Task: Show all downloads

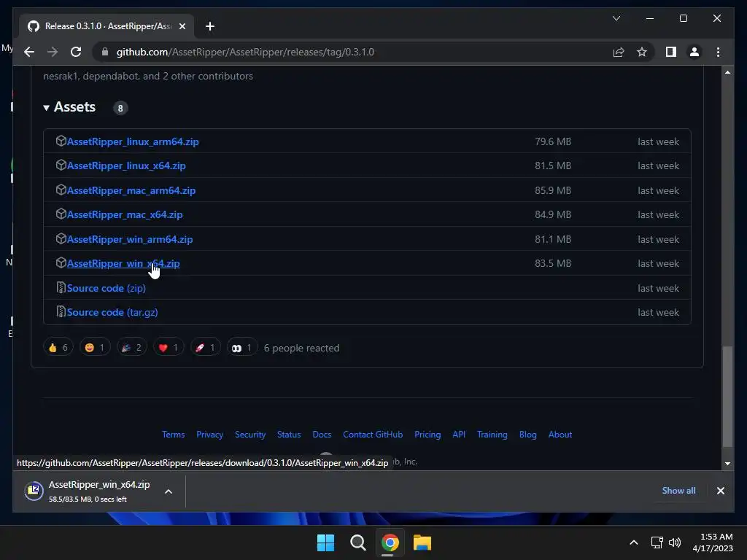Action: [x=678, y=491]
